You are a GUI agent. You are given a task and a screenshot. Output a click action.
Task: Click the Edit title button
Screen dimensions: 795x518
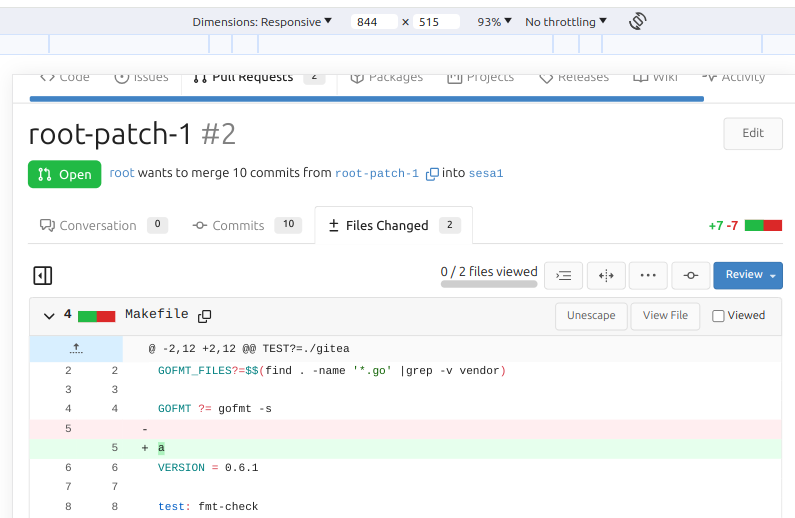(752, 133)
